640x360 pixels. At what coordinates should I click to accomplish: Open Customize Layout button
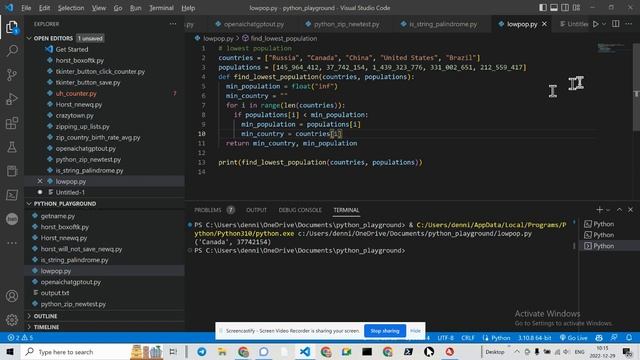[x=576, y=8]
